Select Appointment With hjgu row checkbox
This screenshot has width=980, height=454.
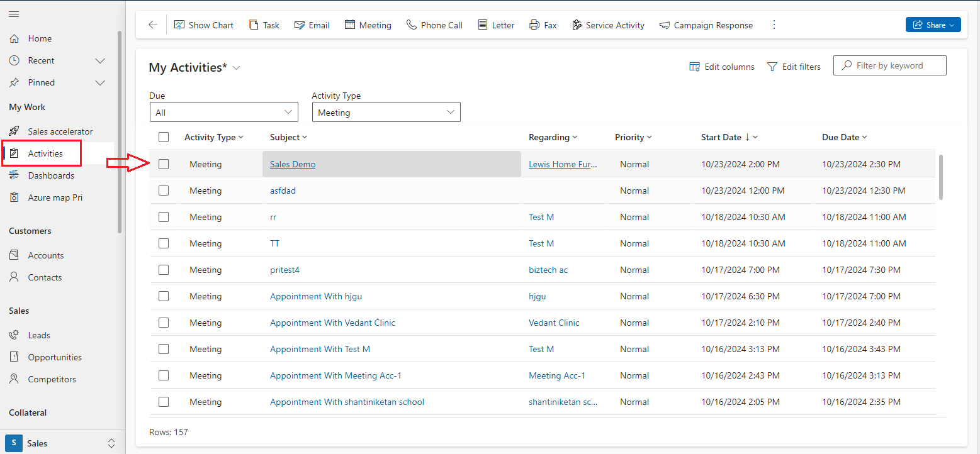point(164,296)
